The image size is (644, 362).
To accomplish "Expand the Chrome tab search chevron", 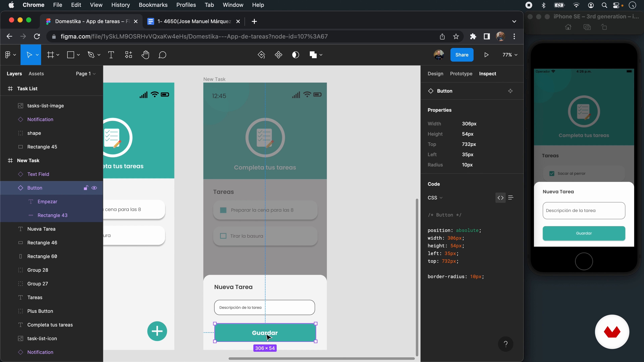I will [x=514, y=21].
